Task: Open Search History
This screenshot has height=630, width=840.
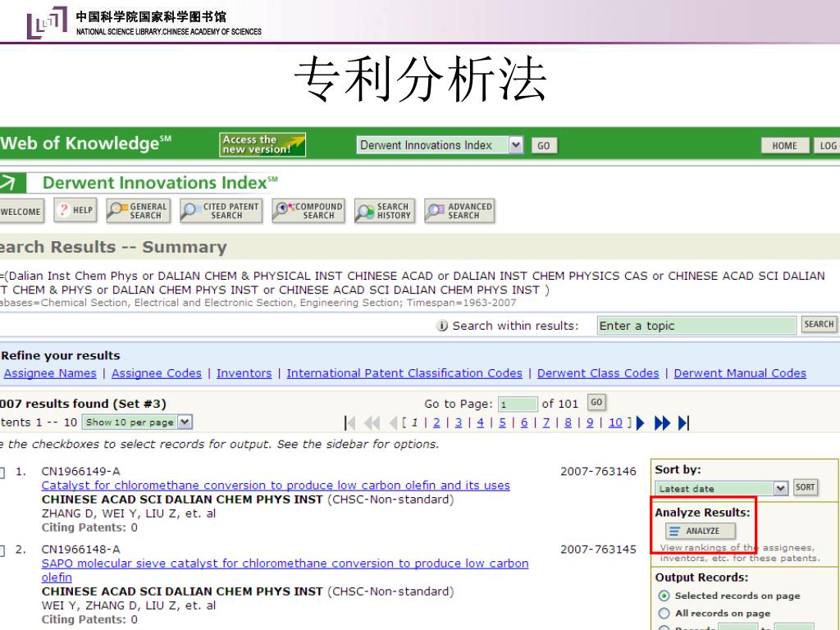Action: click(385, 211)
